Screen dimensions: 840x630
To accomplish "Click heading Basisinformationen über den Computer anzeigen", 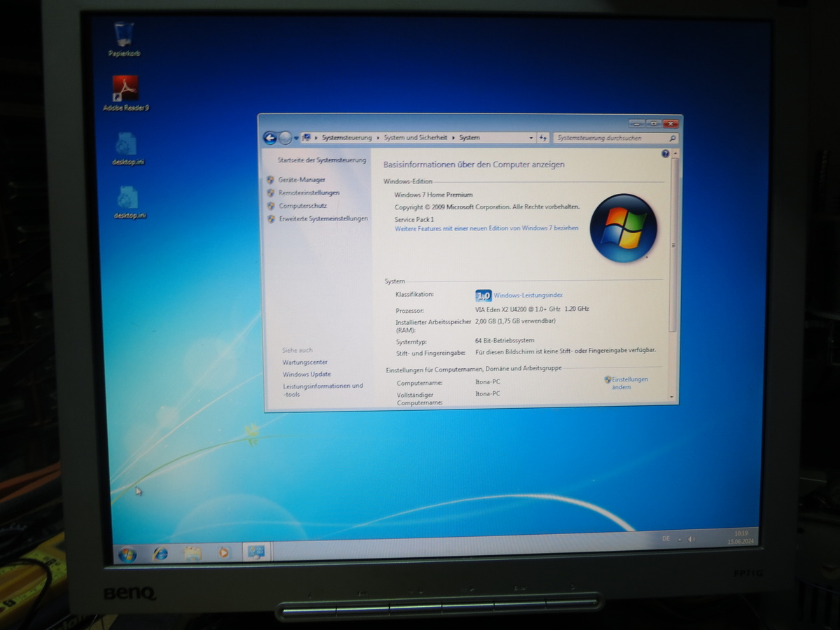I will click(474, 164).
